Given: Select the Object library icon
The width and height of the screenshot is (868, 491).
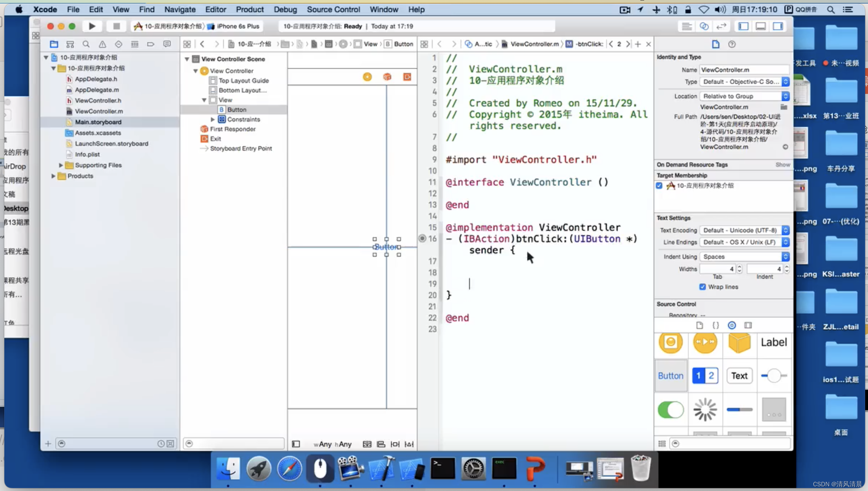Looking at the screenshot, I should [732, 325].
